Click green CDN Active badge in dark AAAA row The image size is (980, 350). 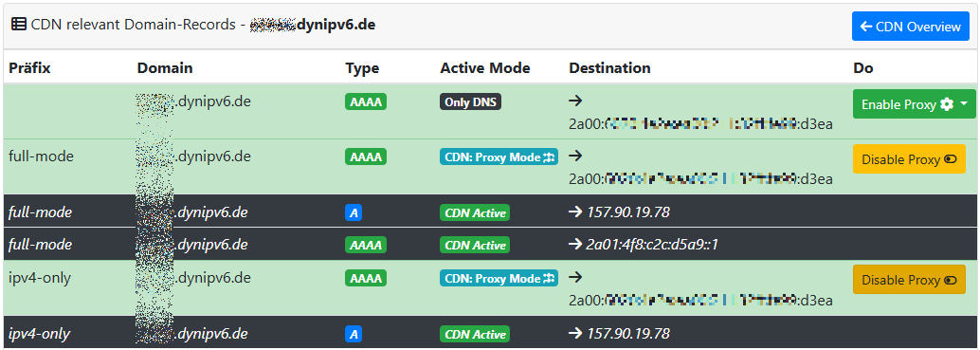475,245
